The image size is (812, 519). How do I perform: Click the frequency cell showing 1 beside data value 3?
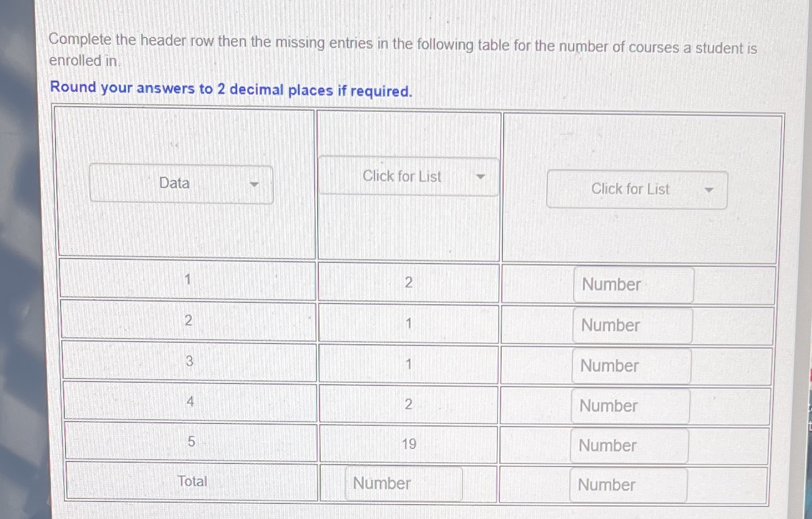pos(408,363)
